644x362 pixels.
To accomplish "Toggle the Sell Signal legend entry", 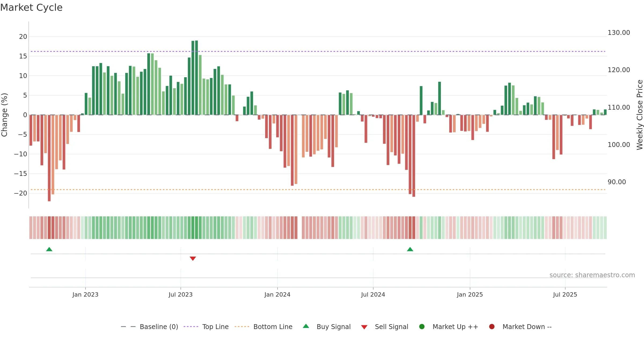I will click(385, 327).
